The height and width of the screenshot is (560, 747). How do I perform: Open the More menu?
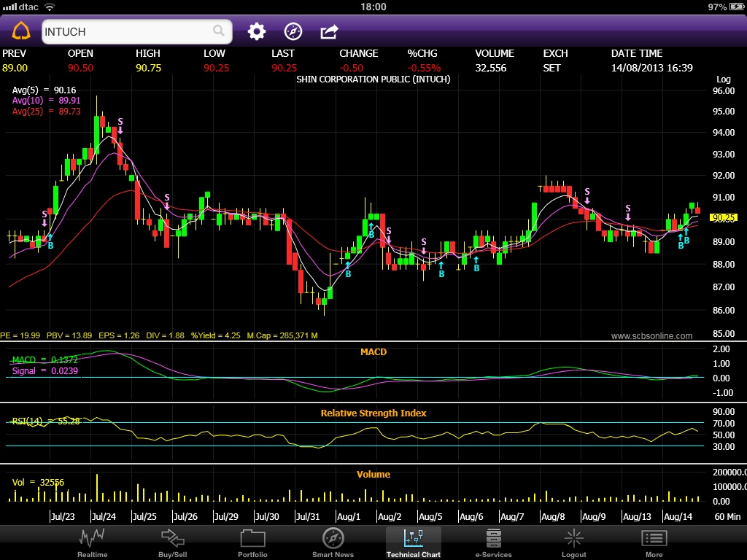pos(654,543)
